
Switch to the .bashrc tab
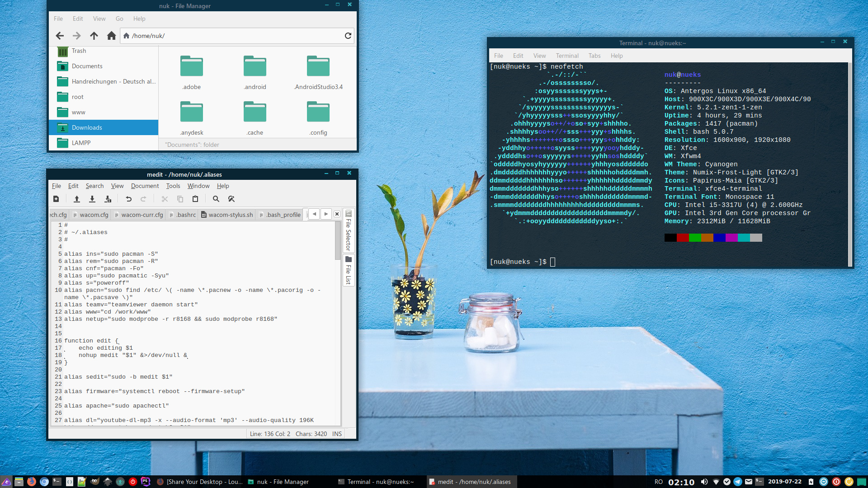click(183, 215)
